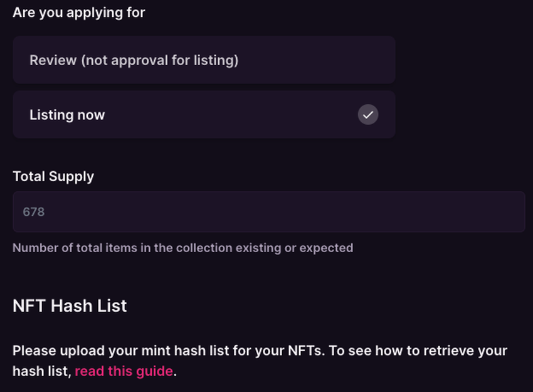Click the word "Review" in first option
Screen dimensions: 533x392
click(52, 60)
